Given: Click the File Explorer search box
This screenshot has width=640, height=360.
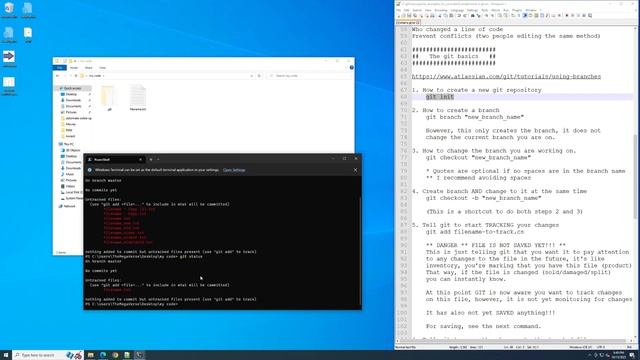Looking at the screenshot, I should pos(310,76).
